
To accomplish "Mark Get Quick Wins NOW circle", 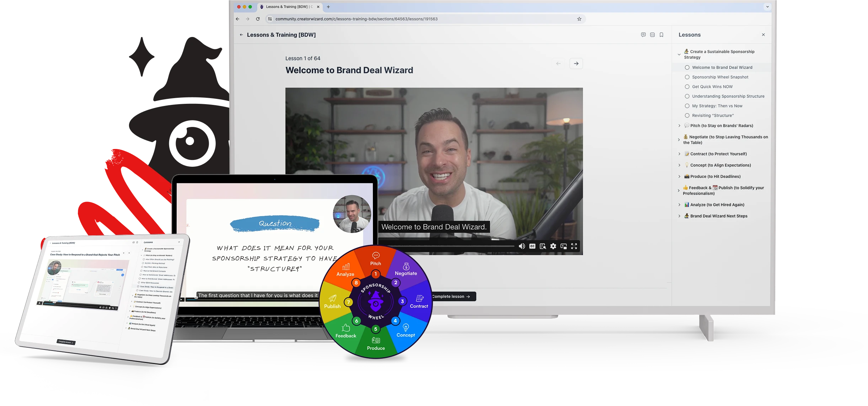I will point(687,87).
